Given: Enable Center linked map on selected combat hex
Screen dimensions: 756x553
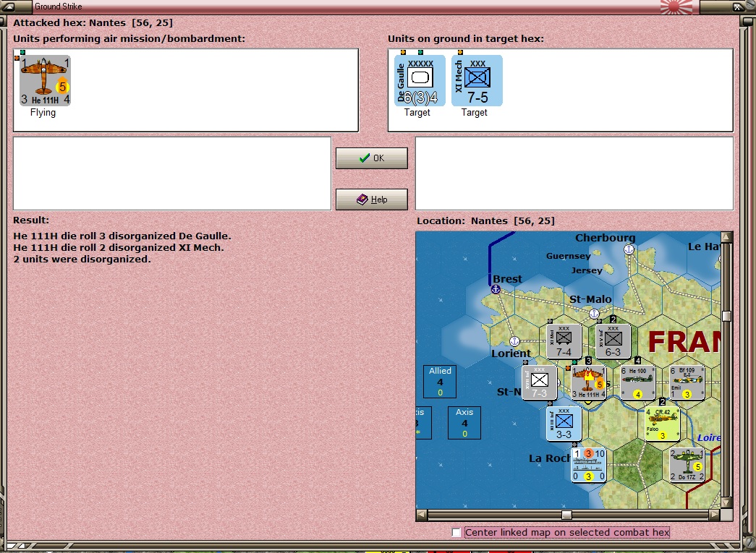Looking at the screenshot, I should (x=456, y=532).
